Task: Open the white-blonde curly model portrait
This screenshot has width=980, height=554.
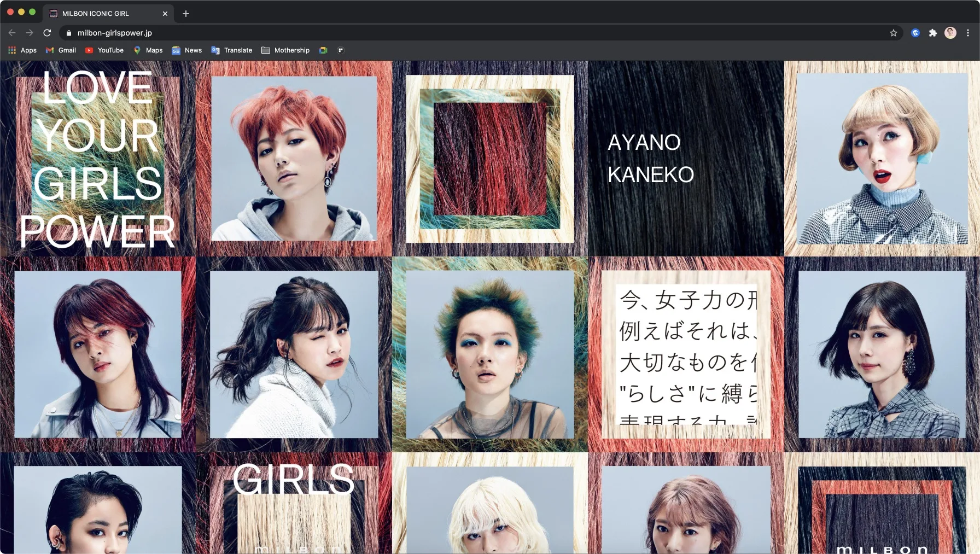Action: (490, 503)
